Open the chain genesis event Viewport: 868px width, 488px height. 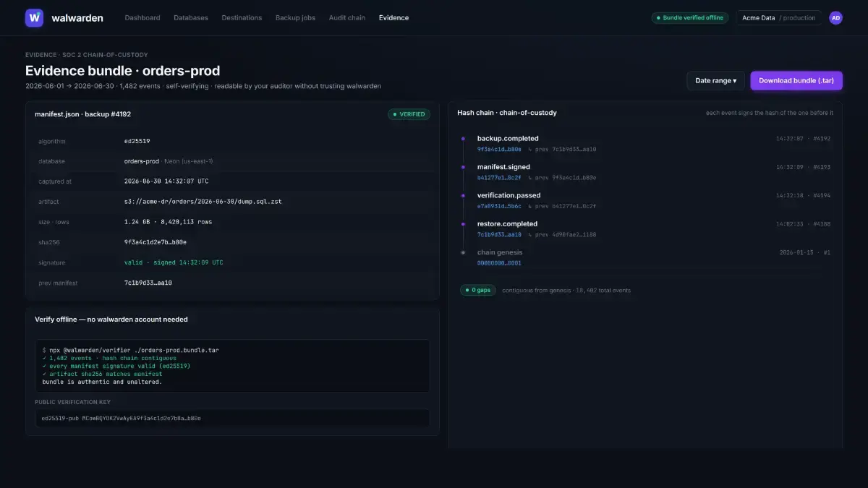500,252
